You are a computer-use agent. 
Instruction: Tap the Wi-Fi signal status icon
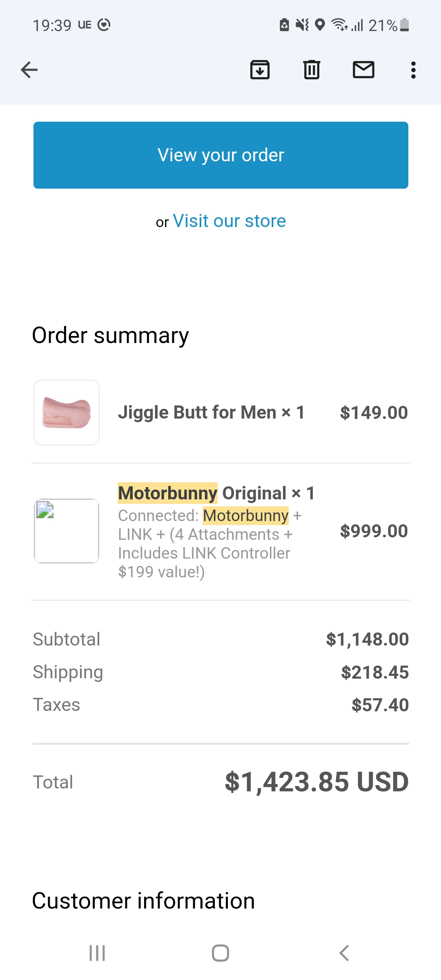tap(339, 25)
